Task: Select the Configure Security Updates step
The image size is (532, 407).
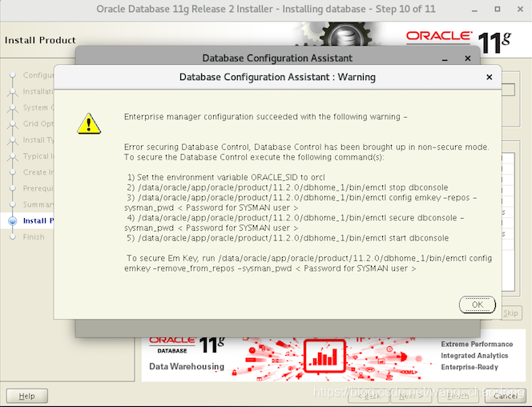Action: coord(38,75)
